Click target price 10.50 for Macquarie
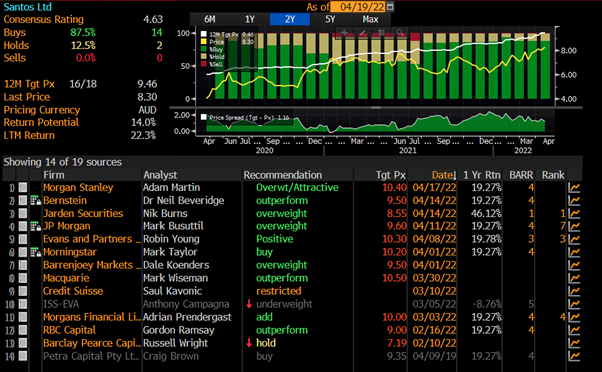 pos(394,278)
